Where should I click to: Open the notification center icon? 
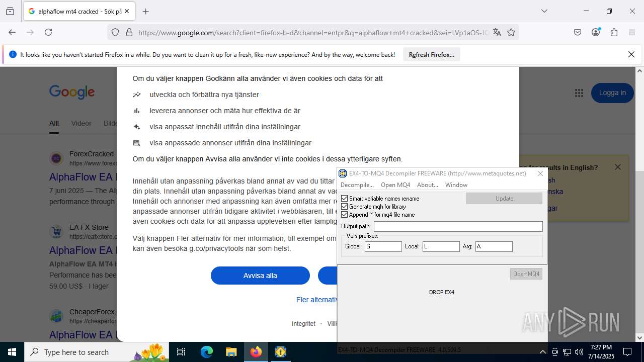pos(628,352)
